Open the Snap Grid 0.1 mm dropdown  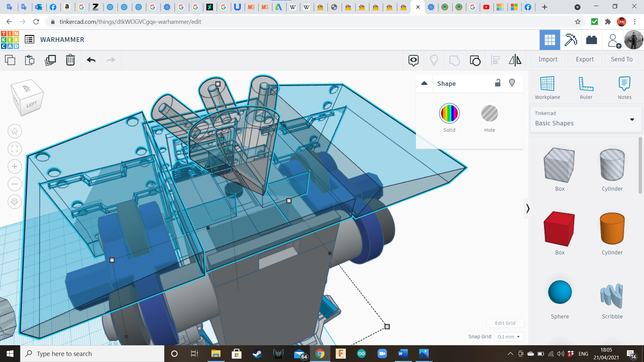click(508, 337)
